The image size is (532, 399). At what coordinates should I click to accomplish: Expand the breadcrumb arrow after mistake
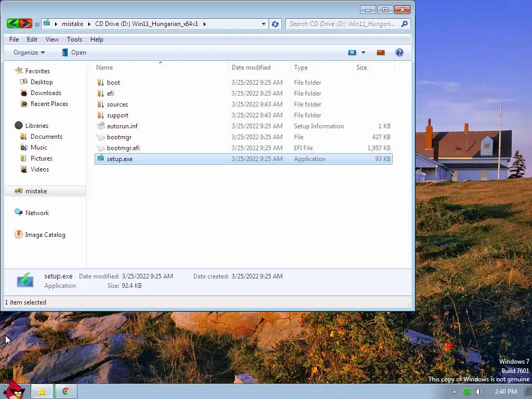89,24
